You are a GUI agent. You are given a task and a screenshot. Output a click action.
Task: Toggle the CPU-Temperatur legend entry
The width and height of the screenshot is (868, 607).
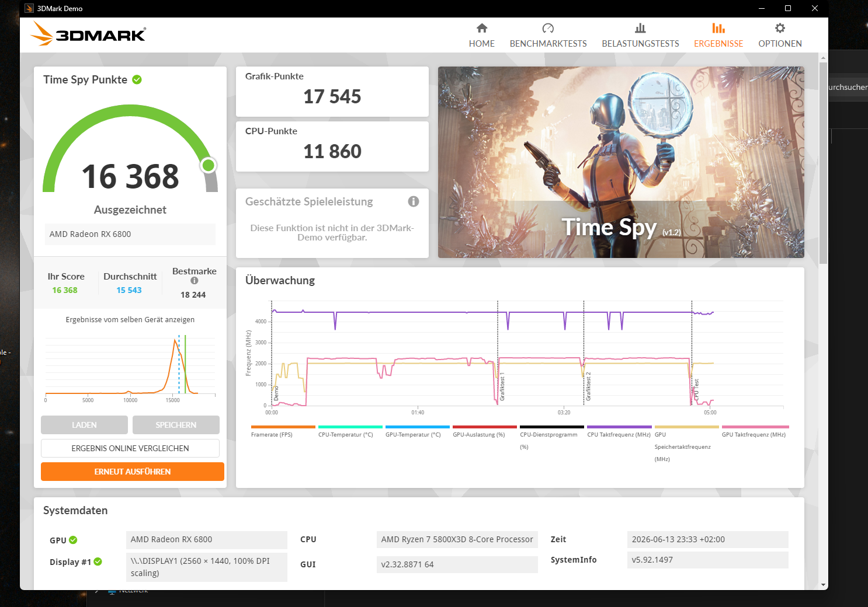click(350, 431)
